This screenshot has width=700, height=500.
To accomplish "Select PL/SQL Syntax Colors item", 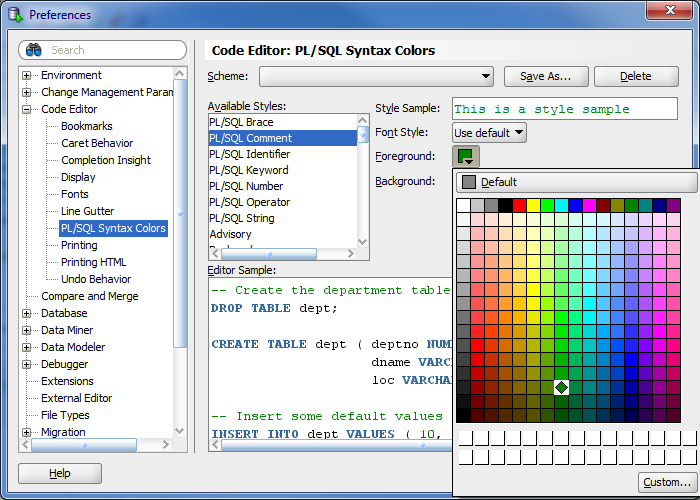I will click(x=113, y=228).
